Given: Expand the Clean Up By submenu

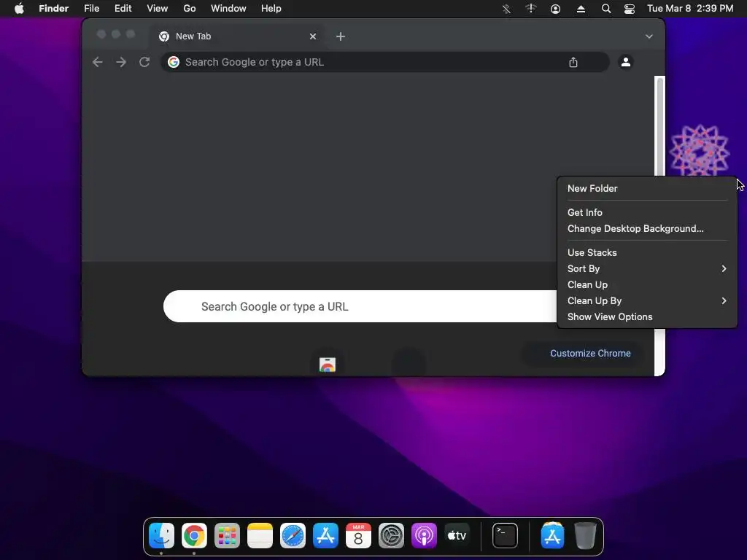Looking at the screenshot, I should pyautogui.click(x=647, y=300).
